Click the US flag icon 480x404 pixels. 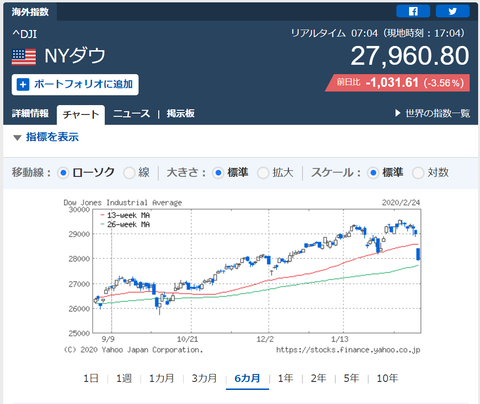(24, 57)
